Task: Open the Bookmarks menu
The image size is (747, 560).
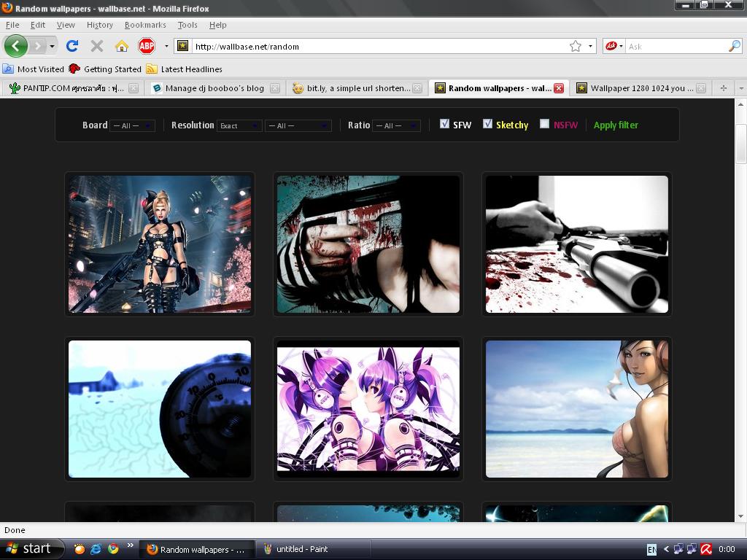Action: tap(145, 25)
